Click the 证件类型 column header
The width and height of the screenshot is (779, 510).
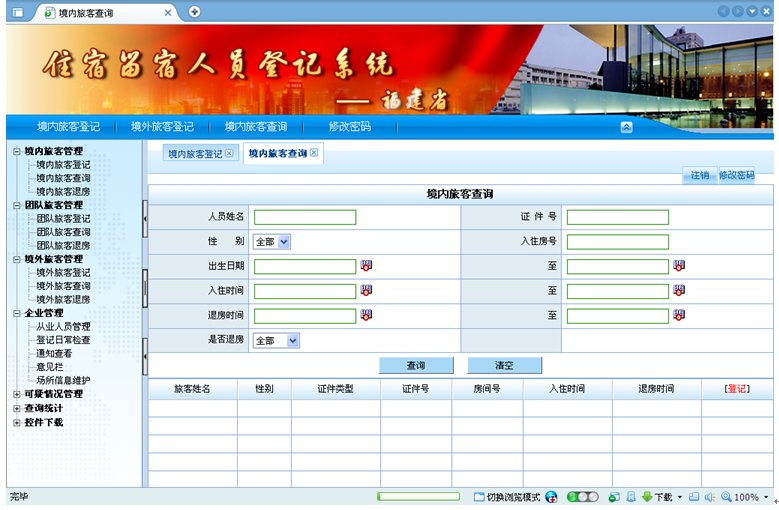[335, 389]
